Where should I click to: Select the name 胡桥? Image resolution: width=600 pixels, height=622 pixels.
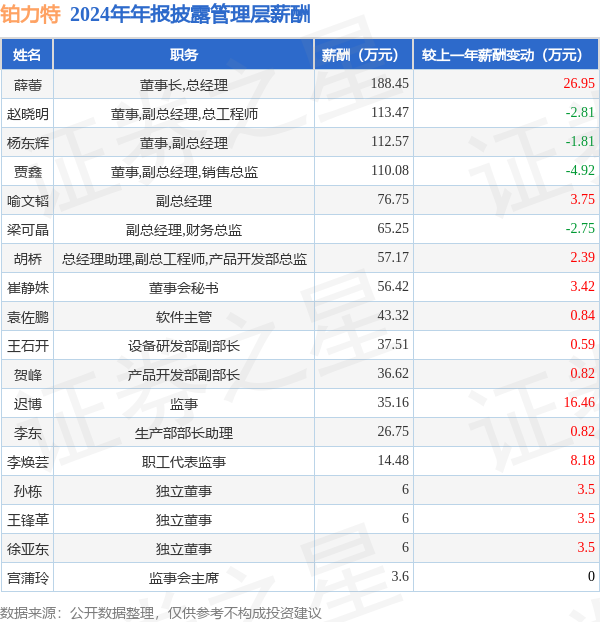click(x=27, y=259)
